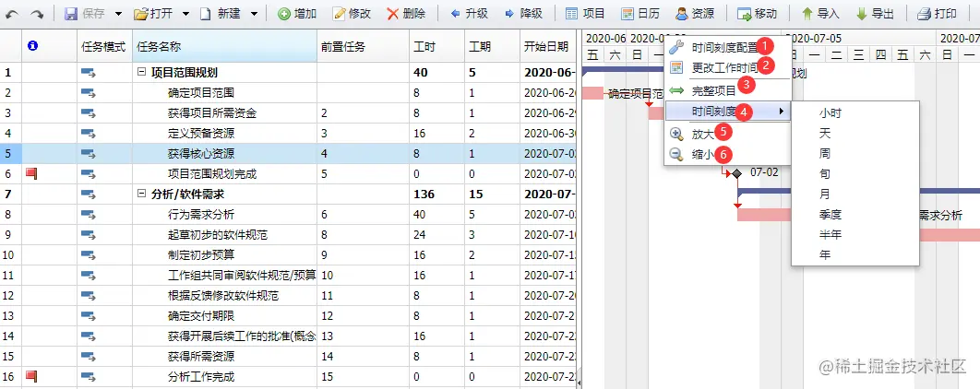Choose 缩小 zoom out menu item

(727, 155)
